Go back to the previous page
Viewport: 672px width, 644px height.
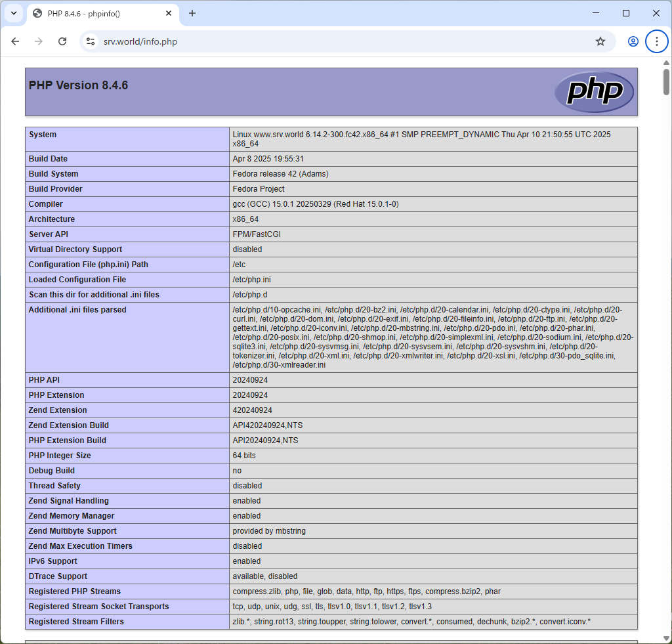[16, 41]
